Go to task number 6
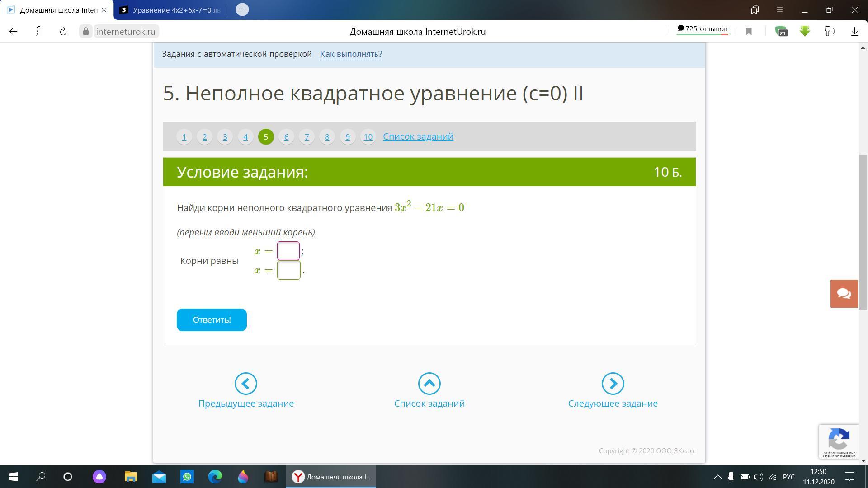868x488 pixels. (286, 137)
